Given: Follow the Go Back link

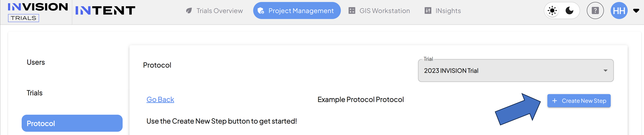Looking at the screenshot, I should pyautogui.click(x=160, y=99).
